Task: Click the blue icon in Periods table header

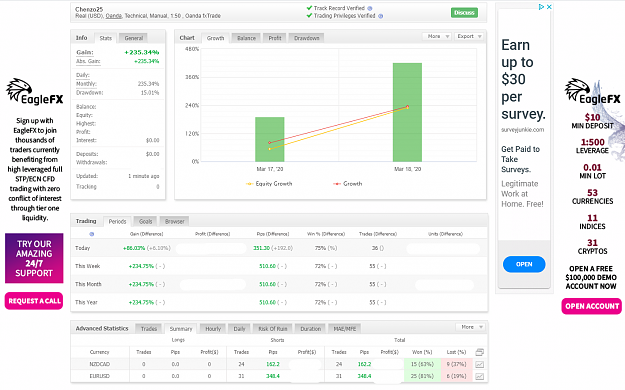Action: point(92,234)
